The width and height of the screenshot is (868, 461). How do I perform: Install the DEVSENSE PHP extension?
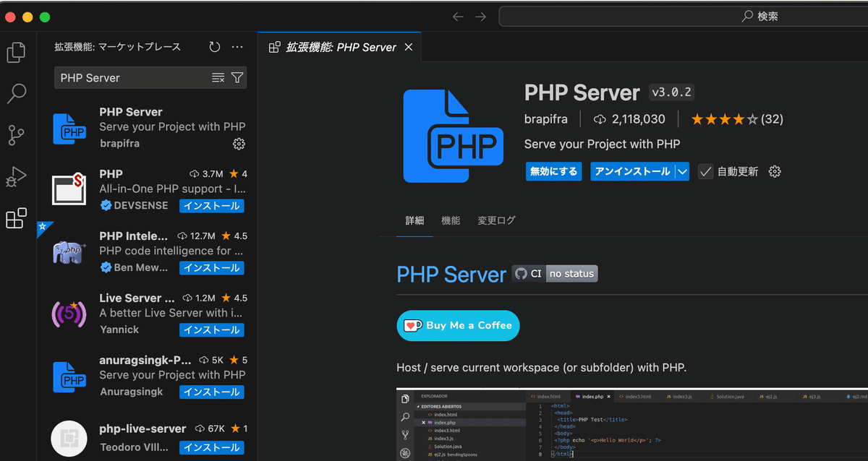pos(211,206)
